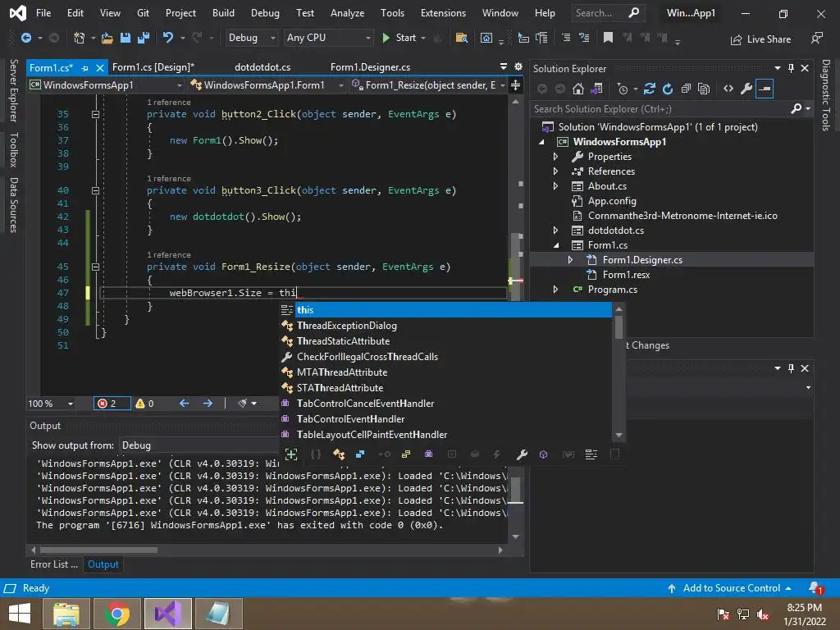Click Add to Source Control
This screenshot has height=630, width=840.
(729, 588)
